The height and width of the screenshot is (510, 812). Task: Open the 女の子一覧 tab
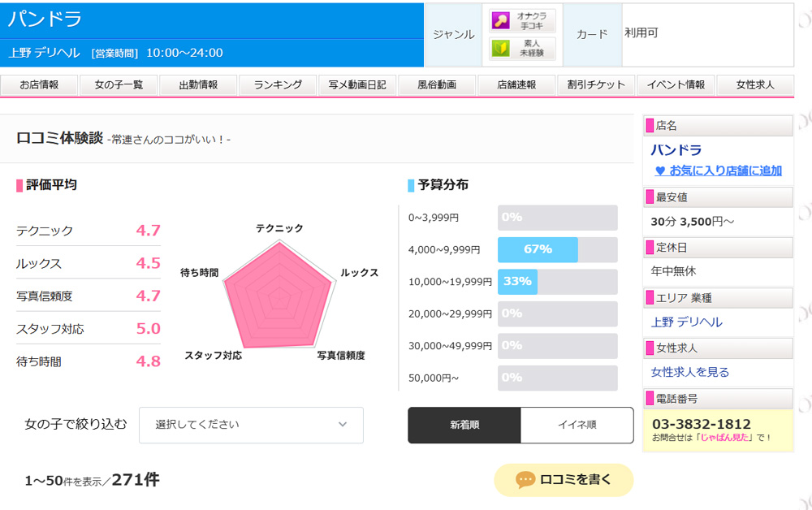tap(119, 85)
